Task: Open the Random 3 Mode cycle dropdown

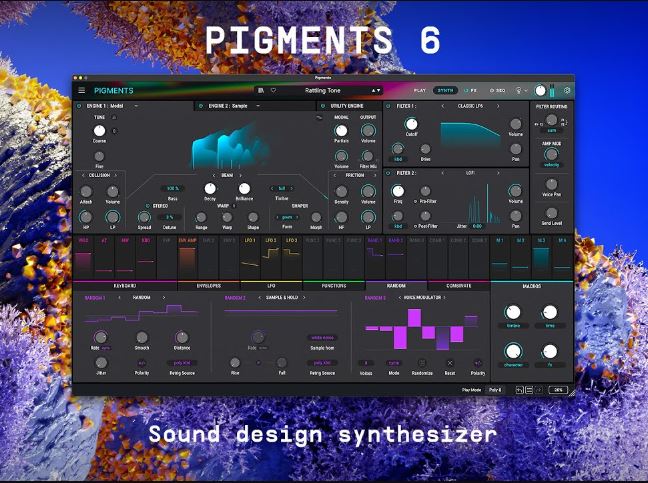Action: click(394, 363)
